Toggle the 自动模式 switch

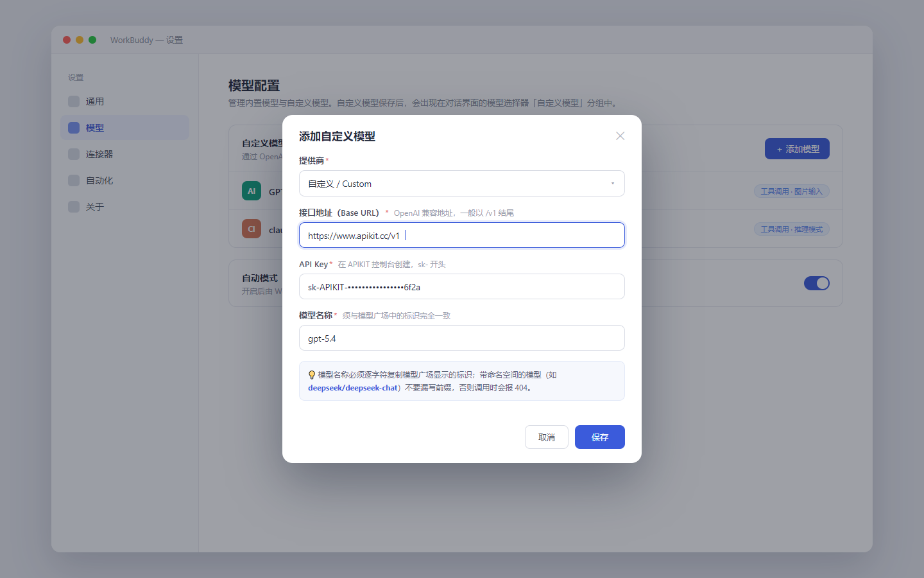pyautogui.click(x=817, y=283)
